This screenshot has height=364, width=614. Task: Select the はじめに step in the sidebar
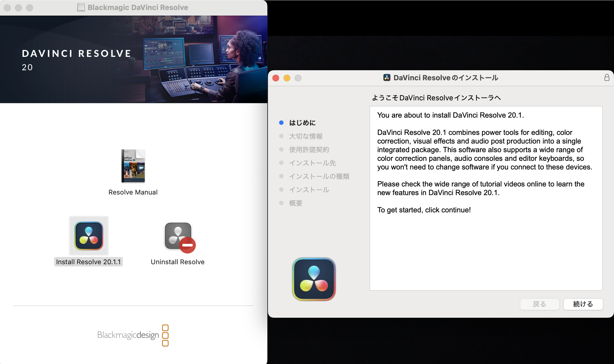[x=302, y=123]
